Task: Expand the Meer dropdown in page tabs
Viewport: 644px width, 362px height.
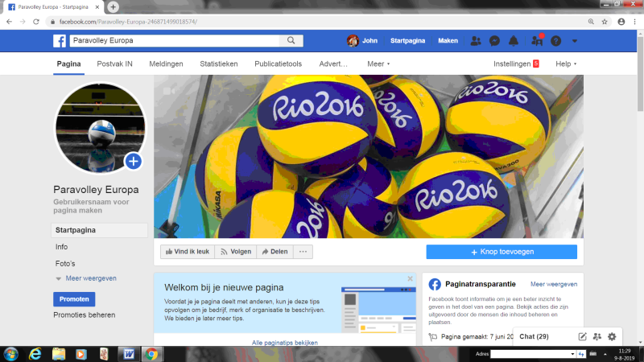Action: 378,64
